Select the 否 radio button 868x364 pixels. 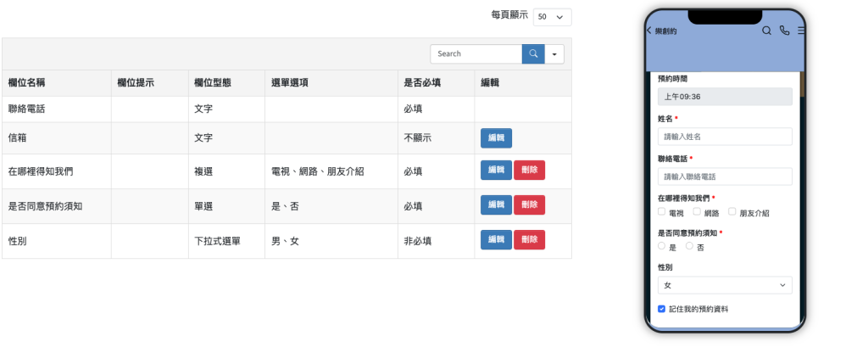tap(690, 246)
